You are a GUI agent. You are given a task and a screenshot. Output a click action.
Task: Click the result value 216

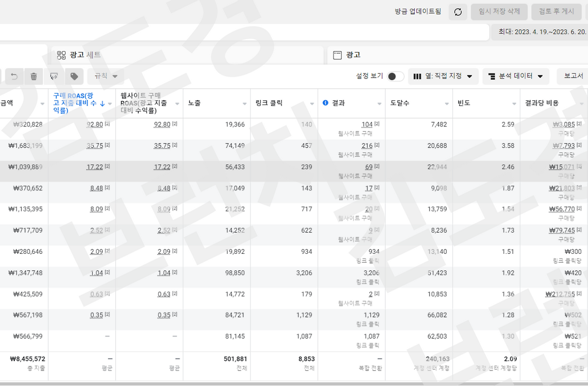(367, 145)
